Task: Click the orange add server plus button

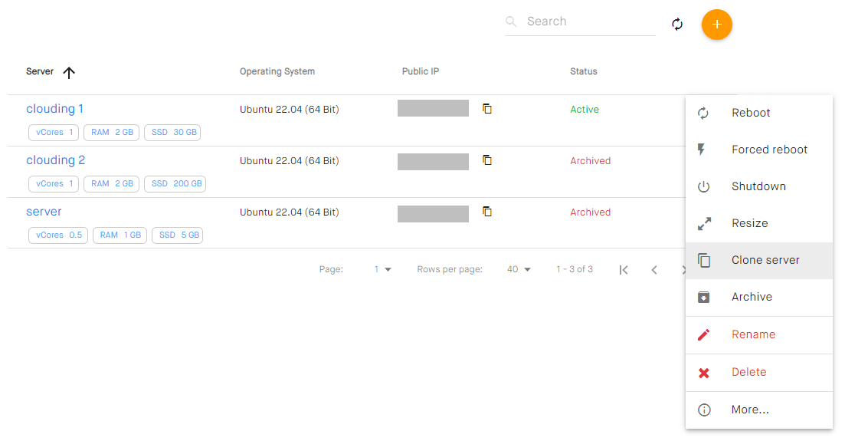Action: 716,25
